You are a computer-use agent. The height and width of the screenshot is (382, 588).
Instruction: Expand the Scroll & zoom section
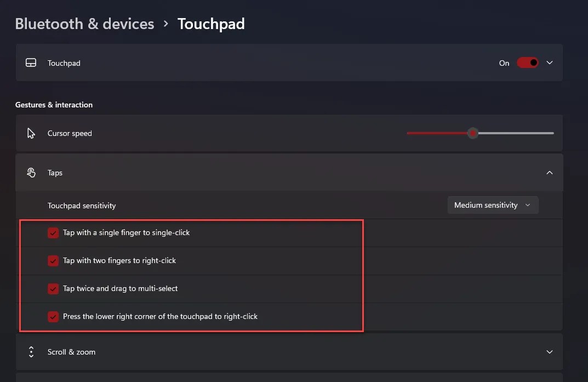[x=550, y=352]
